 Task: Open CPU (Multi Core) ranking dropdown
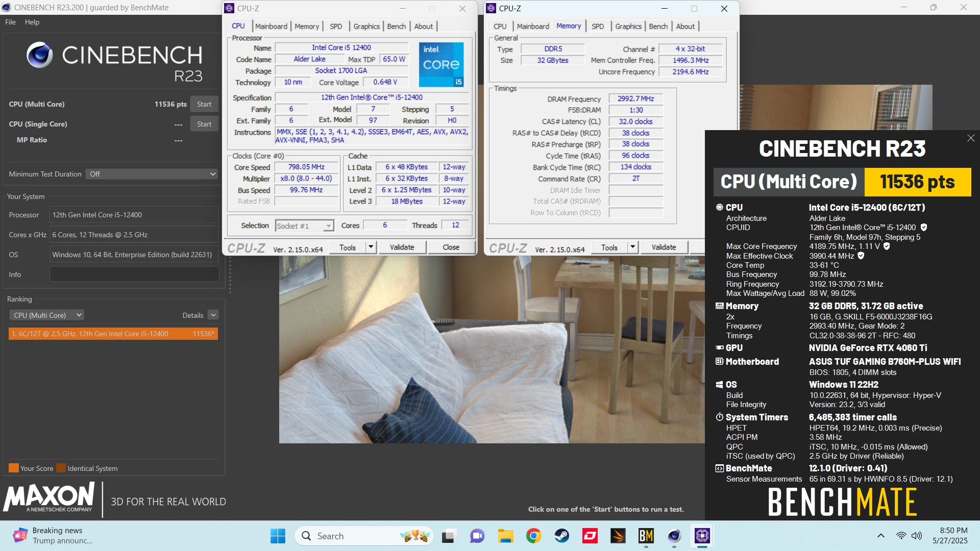[x=46, y=315]
